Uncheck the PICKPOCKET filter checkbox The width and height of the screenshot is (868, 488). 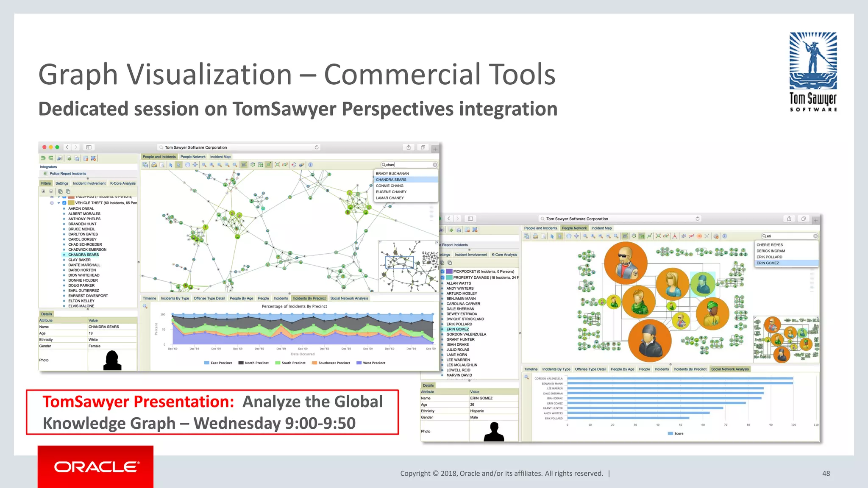click(442, 272)
